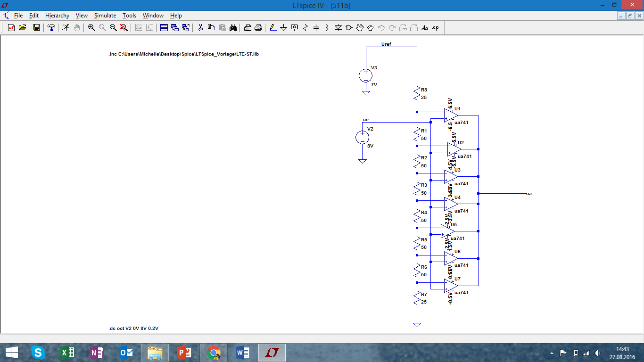
Task: Place a Ground symbol from toolbar
Action: 284,28
